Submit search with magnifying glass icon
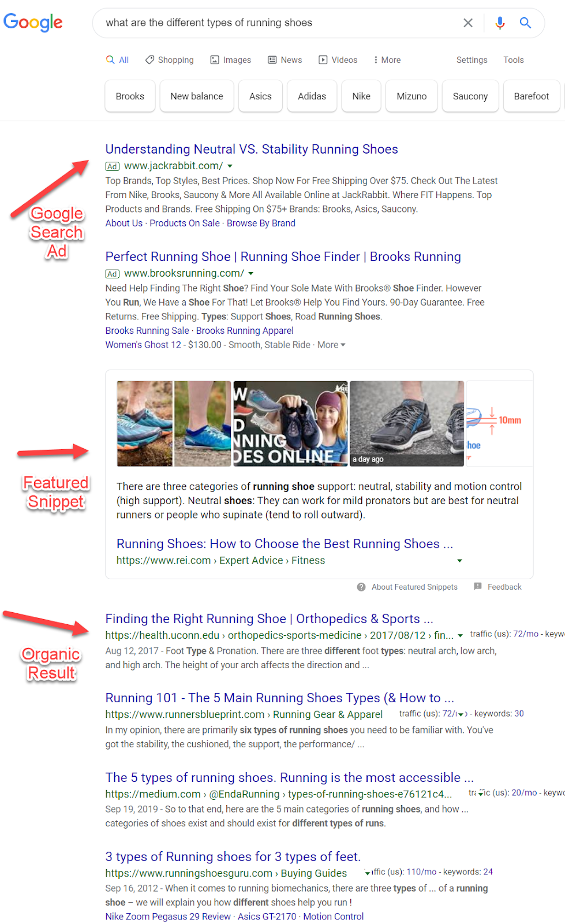The image size is (565, 924). 525,23
